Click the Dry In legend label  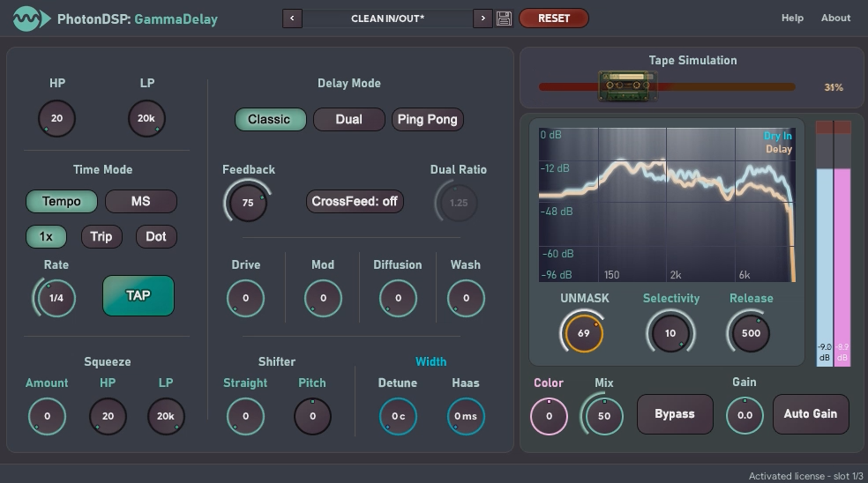(777, 136)
